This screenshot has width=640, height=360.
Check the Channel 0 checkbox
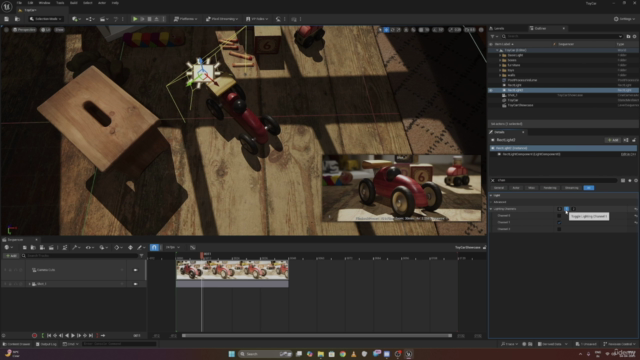click(559, 216)
